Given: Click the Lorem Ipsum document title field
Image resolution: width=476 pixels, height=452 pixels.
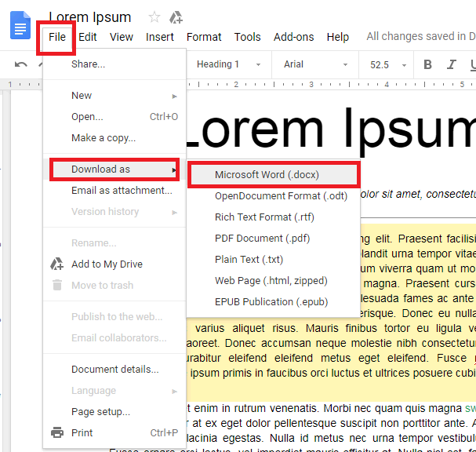Looking at the screenshot, I should (x=90, y=17).
